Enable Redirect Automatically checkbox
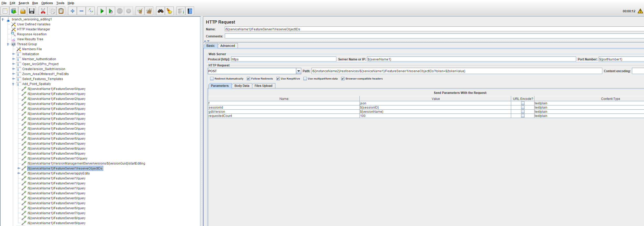The image size is (644, 226). click(x=212, y=79)
